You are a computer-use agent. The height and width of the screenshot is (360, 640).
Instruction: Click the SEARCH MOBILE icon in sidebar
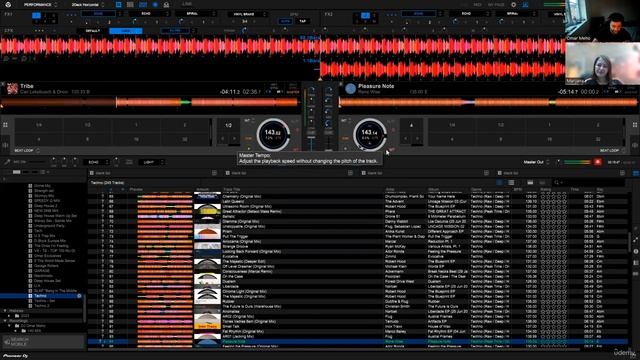(x=7, y=341)
